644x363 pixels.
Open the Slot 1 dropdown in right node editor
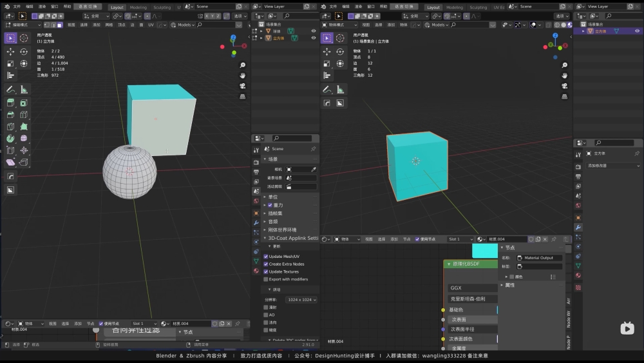pyautogui.click(x=460, y=239)
